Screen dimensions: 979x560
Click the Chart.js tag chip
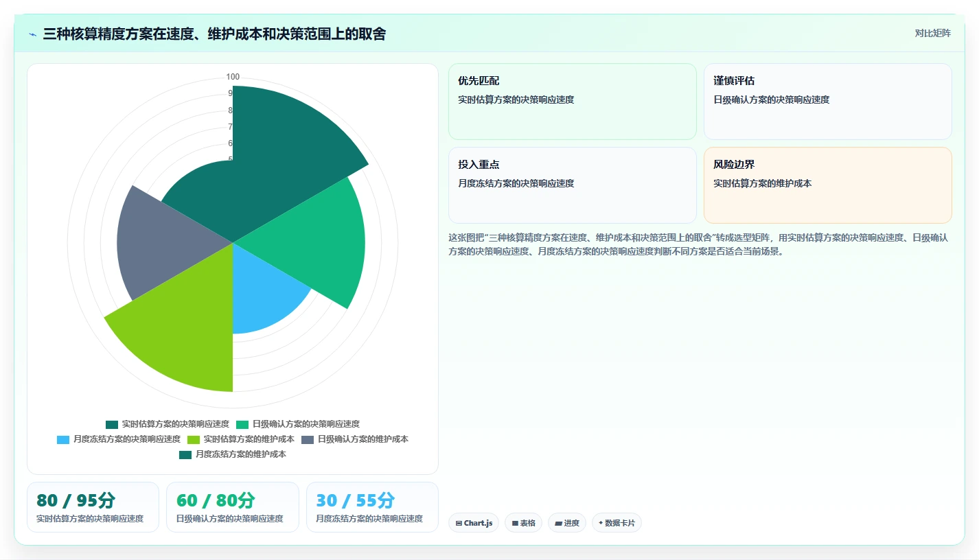(474, 523)
